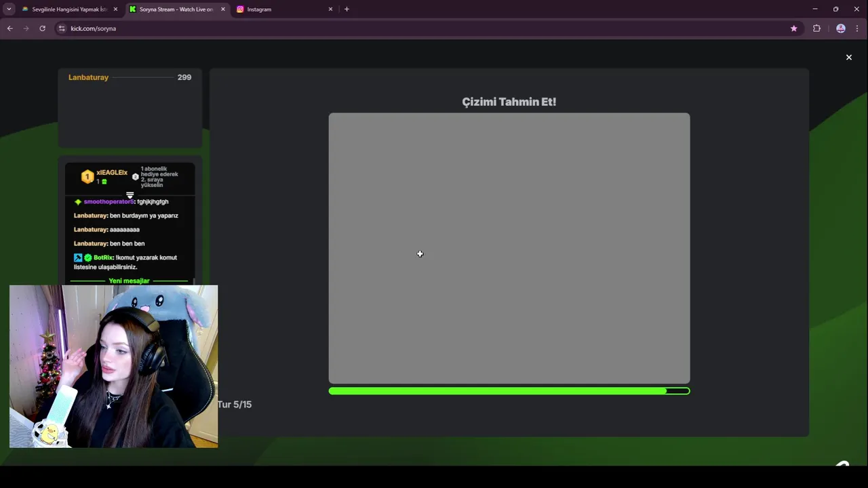Click the green round timer bar
The height and width of the screenshot is (488, 868).
click(509, 391)
